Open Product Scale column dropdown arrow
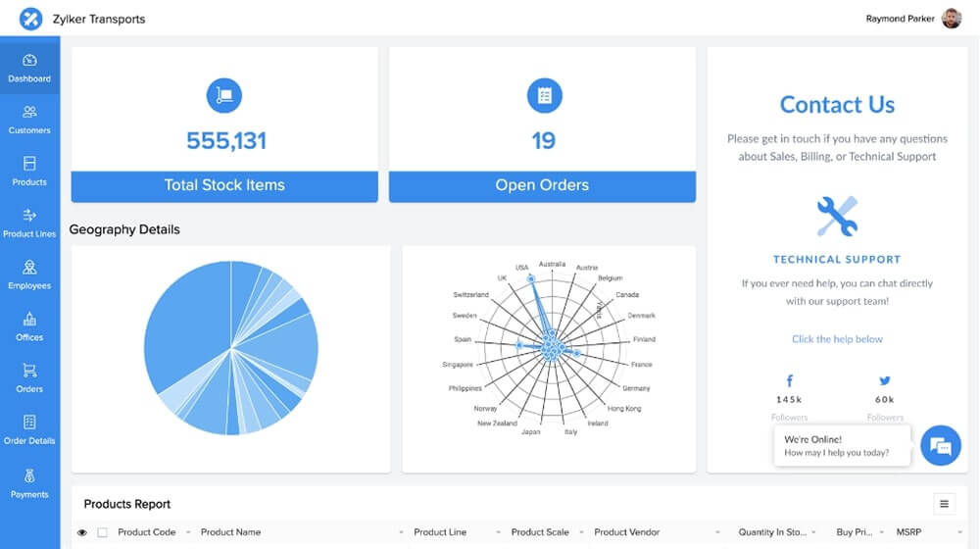This screenshot has height=549, width=980. click(x=581, y=532)
